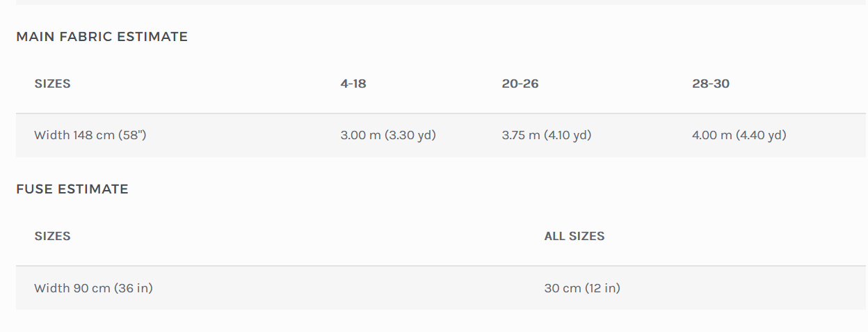This screenshot has height=332, width=868.
Task: Click the 28-30 size column header
Action: tap(711, 84)
